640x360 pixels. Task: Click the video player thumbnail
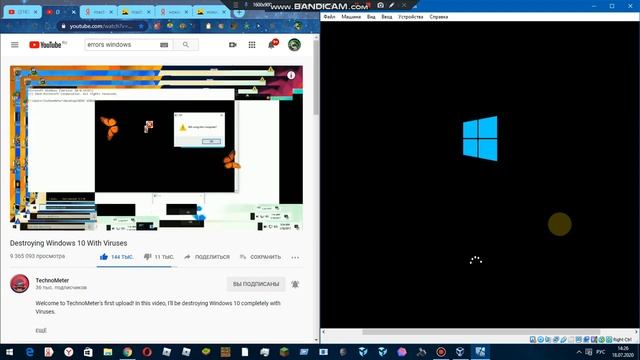pyautogui.click(x=156, y=148)
